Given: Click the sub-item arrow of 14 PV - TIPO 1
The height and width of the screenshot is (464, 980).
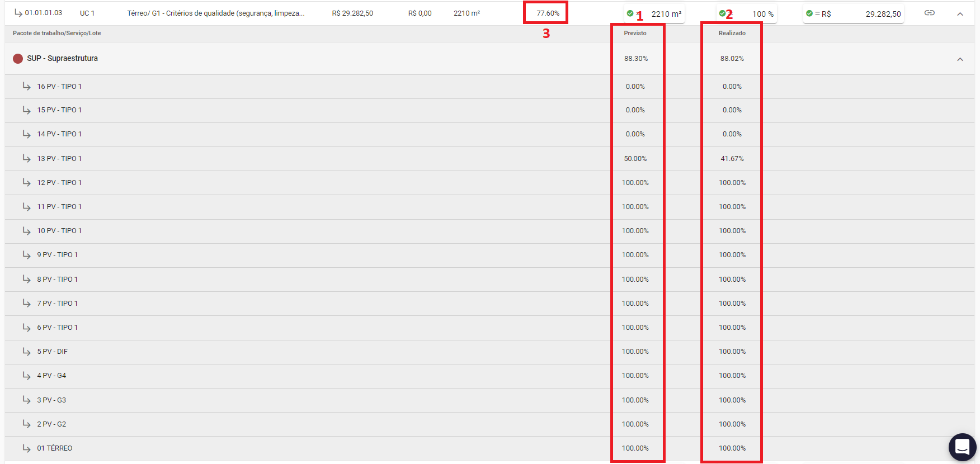Looking at the screenshot, I should point(26,134).
